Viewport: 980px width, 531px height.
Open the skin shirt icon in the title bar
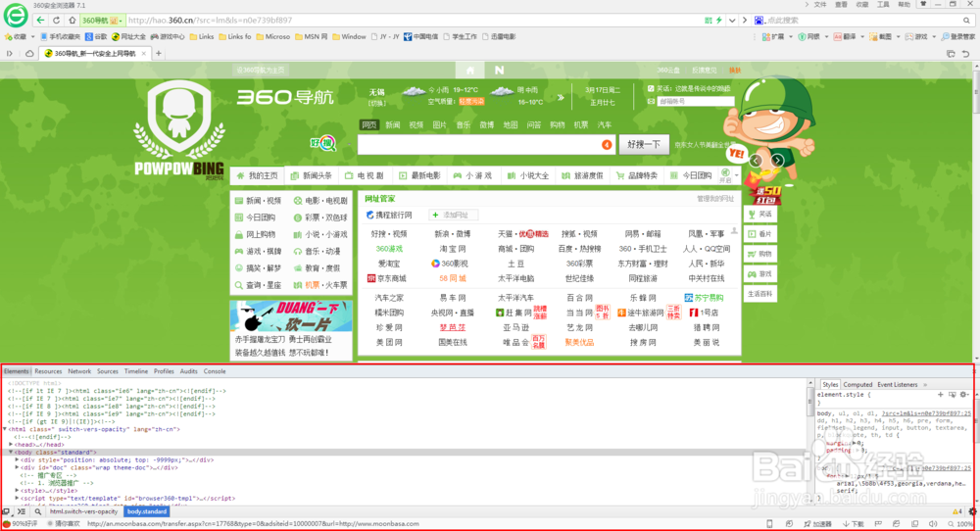pos(922,4)
